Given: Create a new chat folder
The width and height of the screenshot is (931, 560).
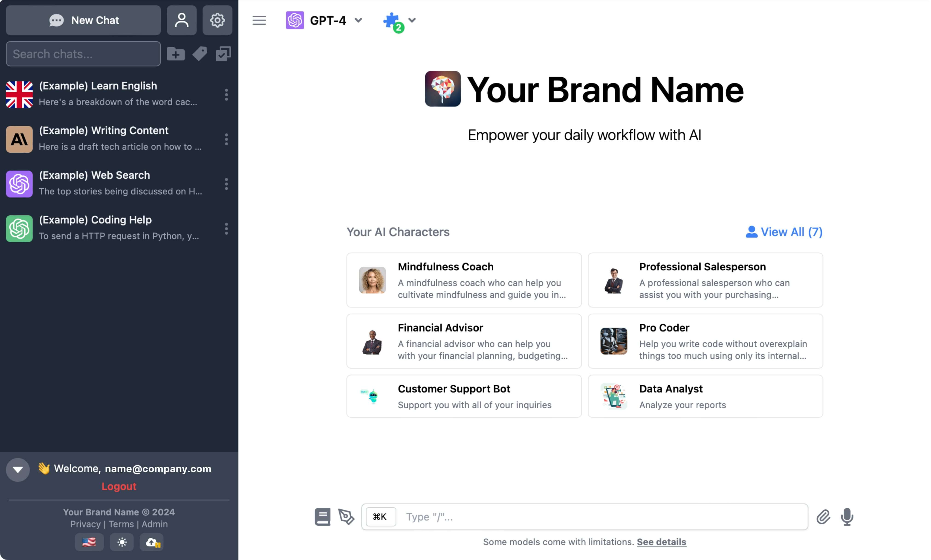Looking at the screenshot, I should (x=176, y=54).
